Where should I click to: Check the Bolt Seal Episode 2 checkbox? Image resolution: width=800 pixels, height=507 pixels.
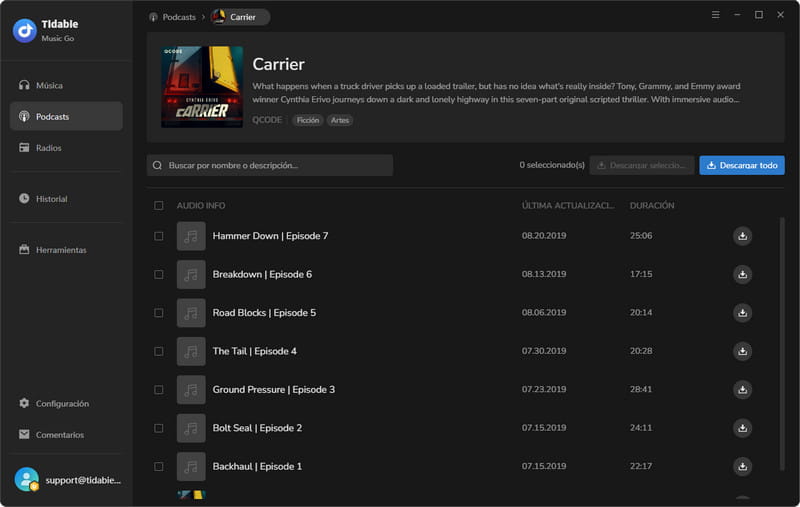pyautogui.click(x=159, y=428)
